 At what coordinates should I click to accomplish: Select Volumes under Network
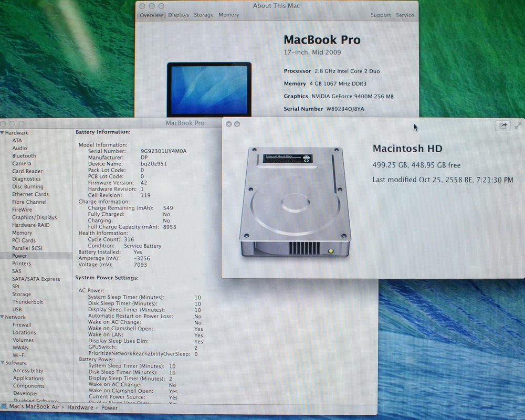pos(23,340)
